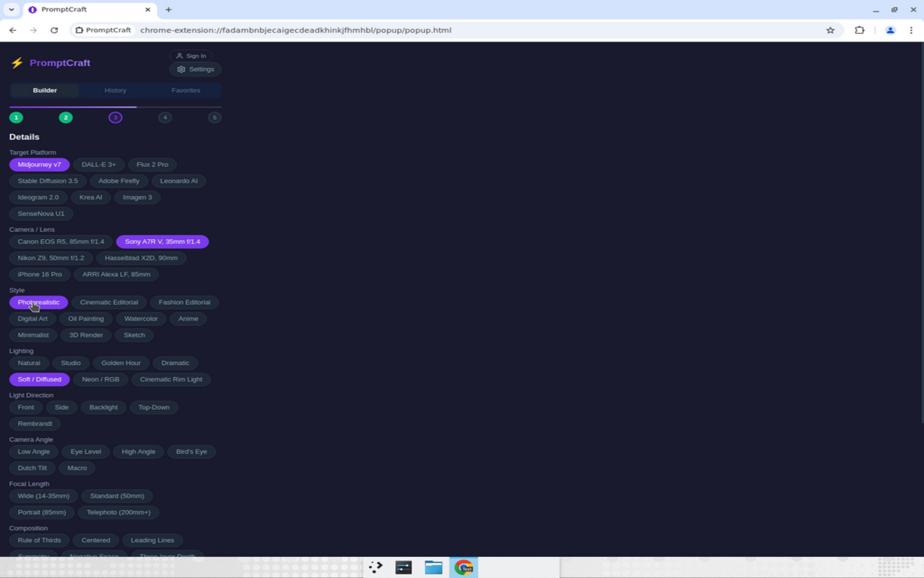This screenshot has height=578, width=924.
Task: Deselect the Midjourney v7 platform chip
Action: 40,165
